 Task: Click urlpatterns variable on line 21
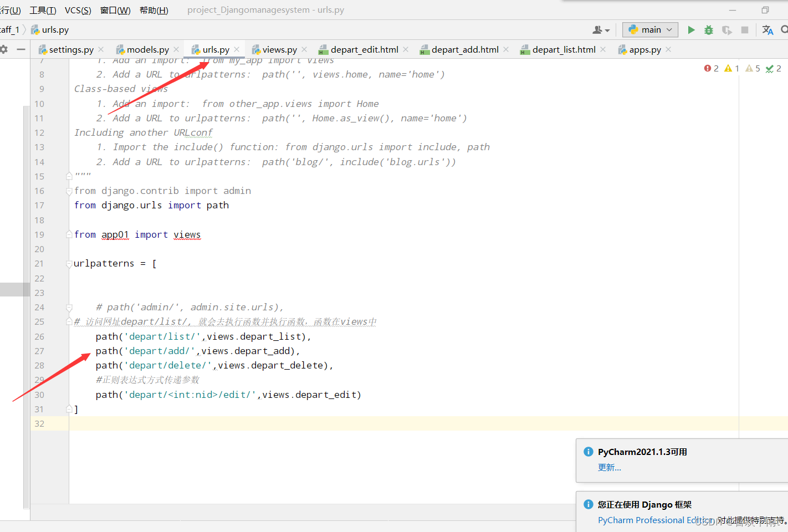click(104, 264)
